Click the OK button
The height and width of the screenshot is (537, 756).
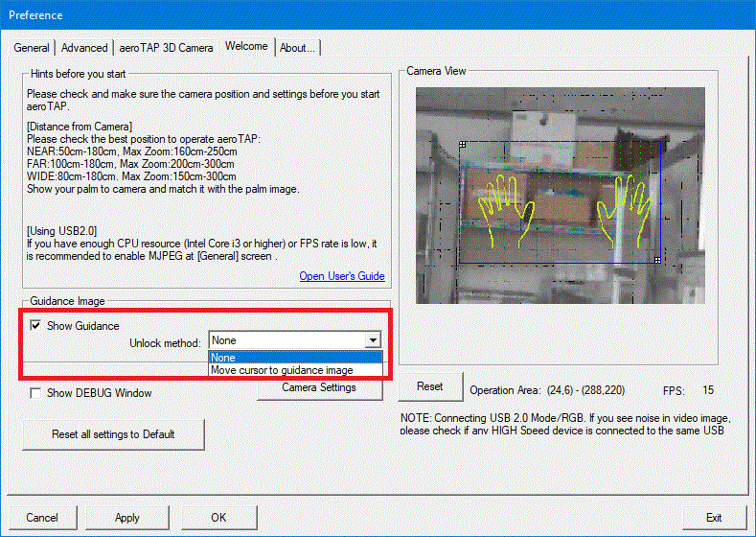(218, 517)
